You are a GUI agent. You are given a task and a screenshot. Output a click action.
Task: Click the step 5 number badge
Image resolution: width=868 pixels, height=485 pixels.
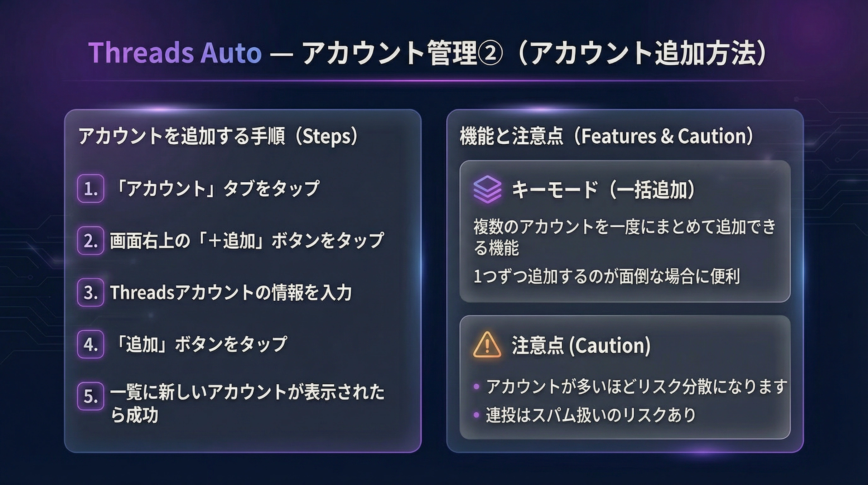[90, 396]
